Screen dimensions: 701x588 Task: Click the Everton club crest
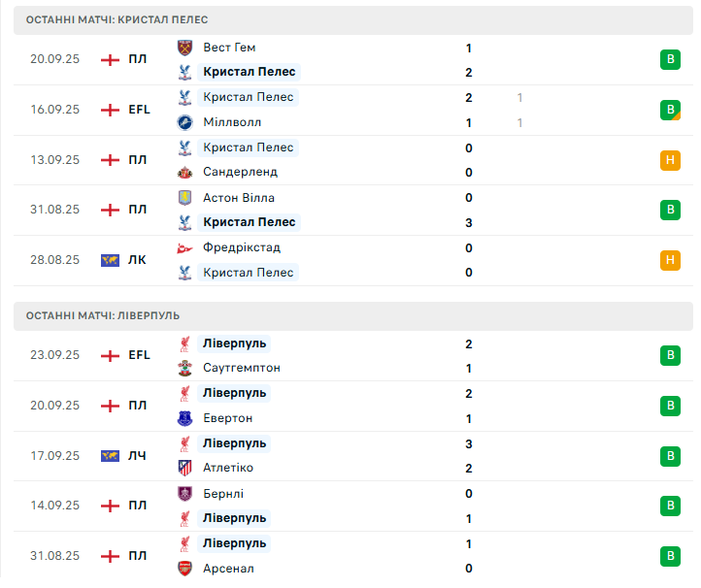click(x=184, y=418)
